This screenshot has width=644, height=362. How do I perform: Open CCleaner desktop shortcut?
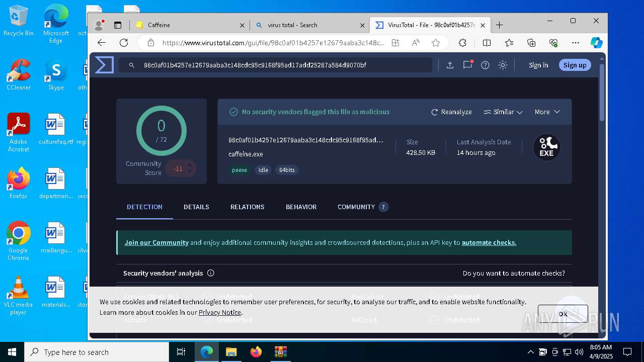(19, 74)
